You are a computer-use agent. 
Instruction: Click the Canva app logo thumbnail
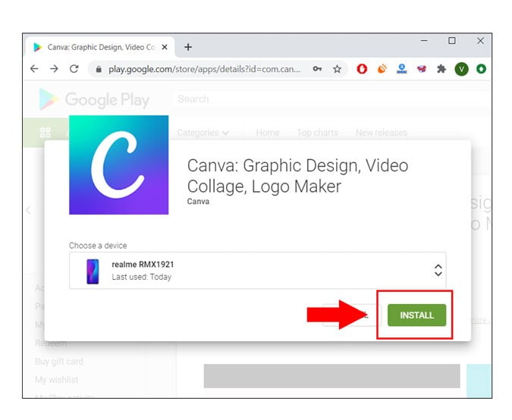118,165
